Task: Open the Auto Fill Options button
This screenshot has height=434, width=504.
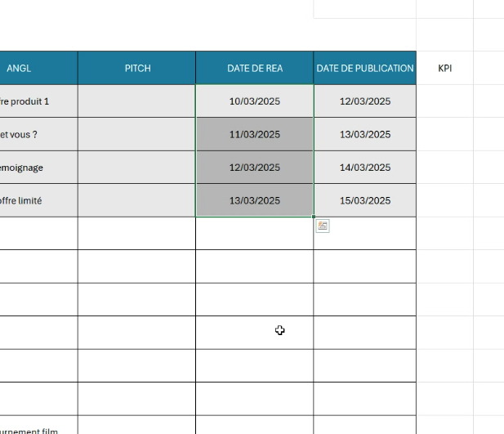Action: (323, 226)
